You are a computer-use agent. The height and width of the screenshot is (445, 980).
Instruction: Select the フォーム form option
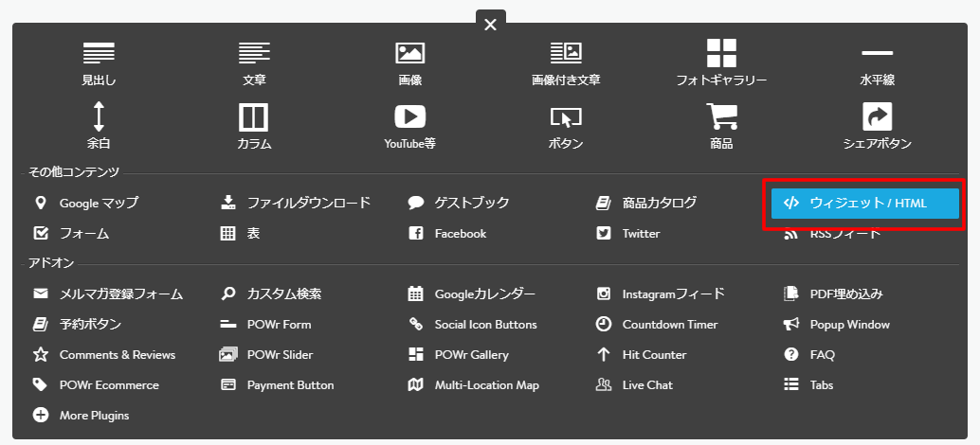coord(83,233)
